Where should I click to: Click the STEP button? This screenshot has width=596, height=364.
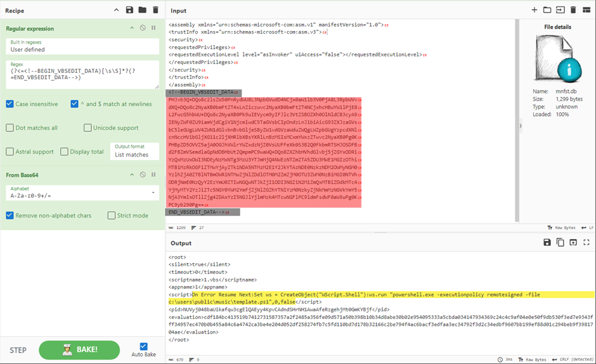18,350
